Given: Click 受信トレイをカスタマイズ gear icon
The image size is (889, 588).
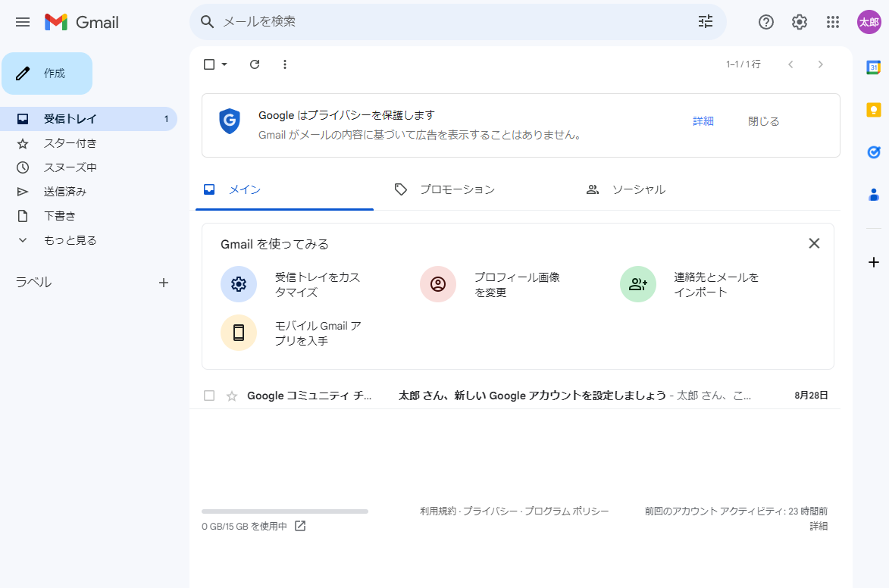Looking at the screenshot, I should click(x=239, y=284).
